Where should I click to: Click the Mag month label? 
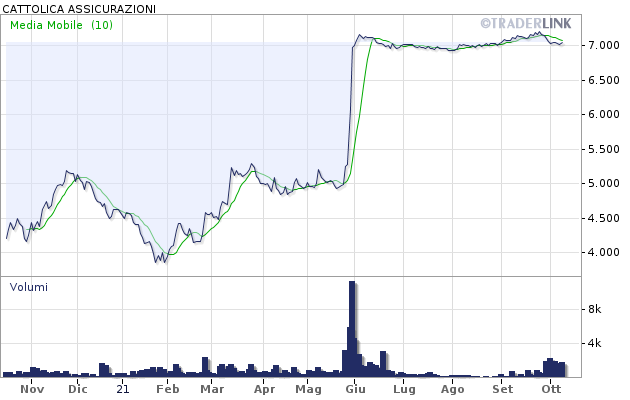point(309,390)
